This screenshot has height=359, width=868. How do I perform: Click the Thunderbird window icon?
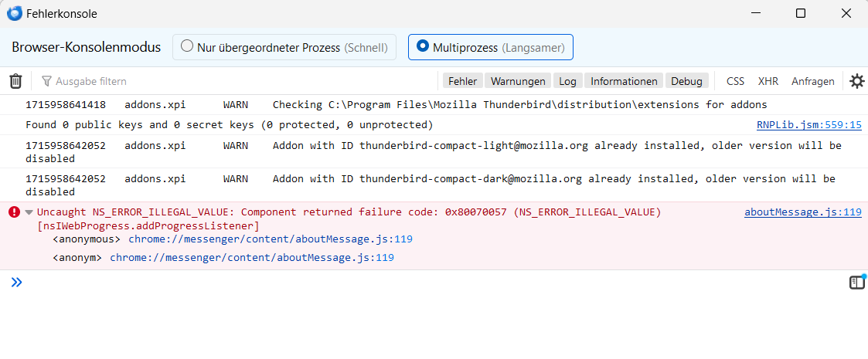pyautogui.click(x=14, y=13)
